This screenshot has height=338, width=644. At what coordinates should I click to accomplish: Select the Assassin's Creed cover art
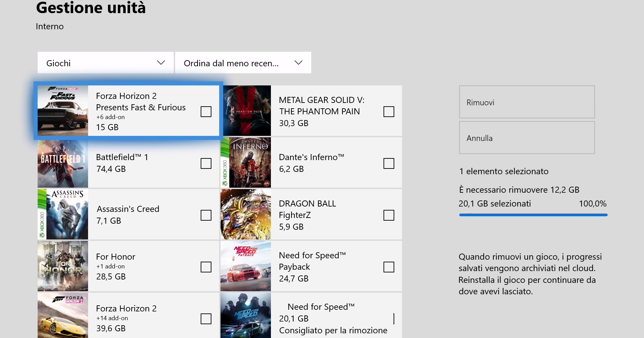tap(63, 214)
